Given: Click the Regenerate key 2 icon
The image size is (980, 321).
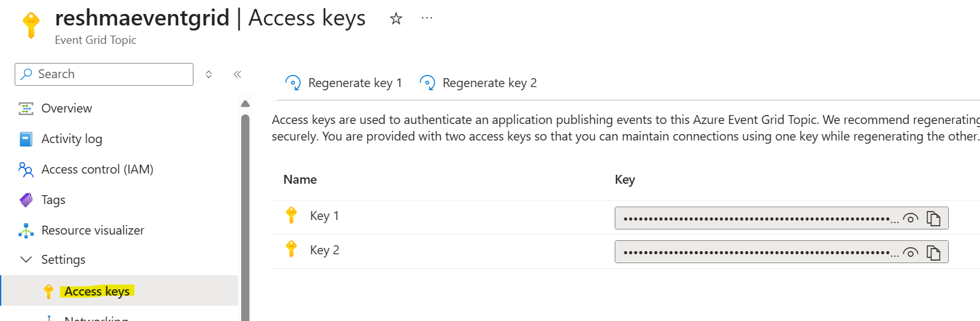Looking at the screenshot, I should [427, 83].
